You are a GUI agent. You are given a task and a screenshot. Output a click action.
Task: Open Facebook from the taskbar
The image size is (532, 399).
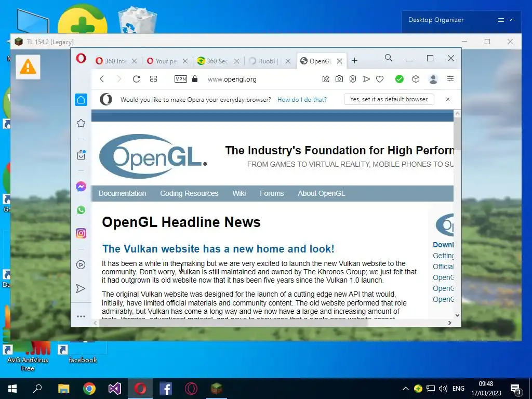click(x=166, y=389)
